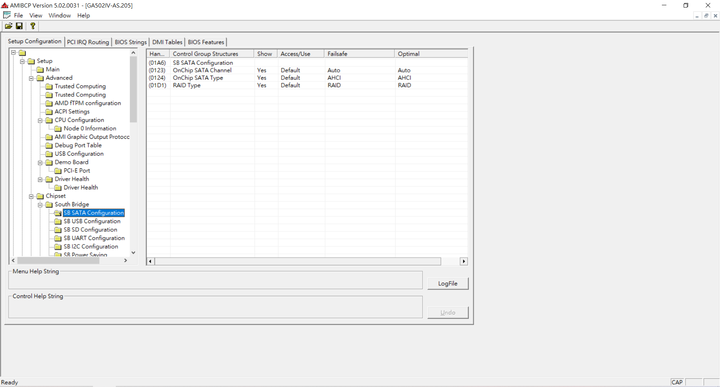
Task: Click the Show column header
Action: tap(266, 54)
